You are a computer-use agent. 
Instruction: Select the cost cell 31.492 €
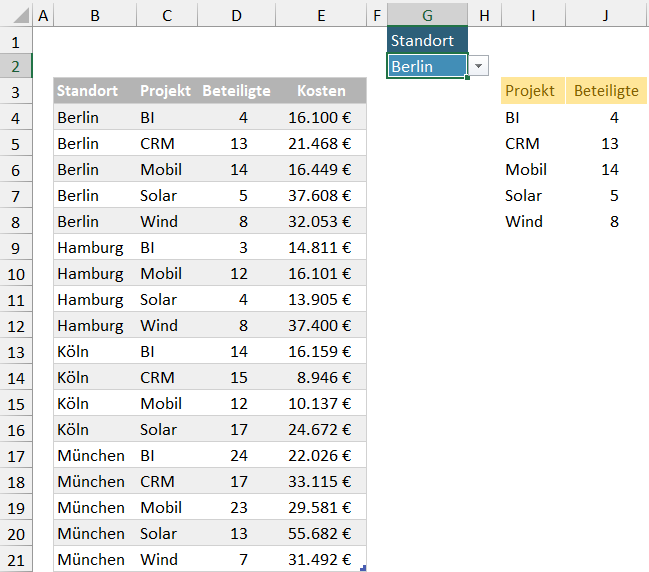click(321, 559)
